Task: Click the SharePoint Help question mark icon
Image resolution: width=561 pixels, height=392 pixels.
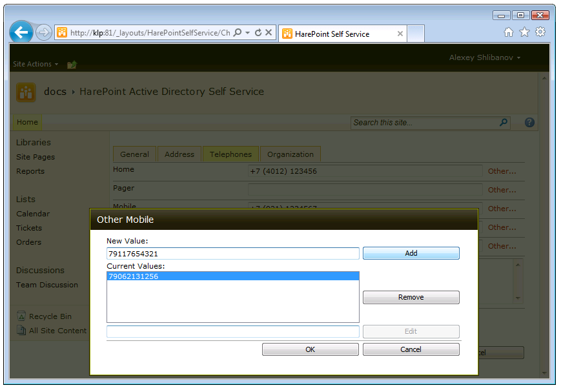Action: tap(529, 122)
